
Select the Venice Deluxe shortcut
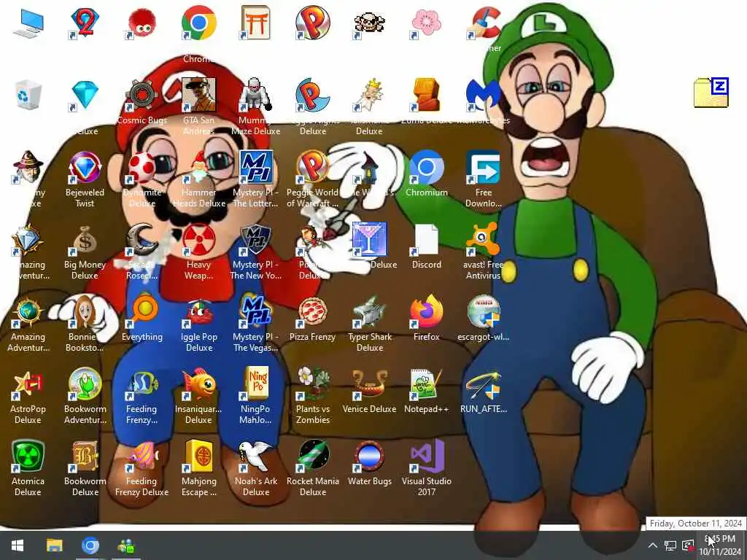[369, 385]
